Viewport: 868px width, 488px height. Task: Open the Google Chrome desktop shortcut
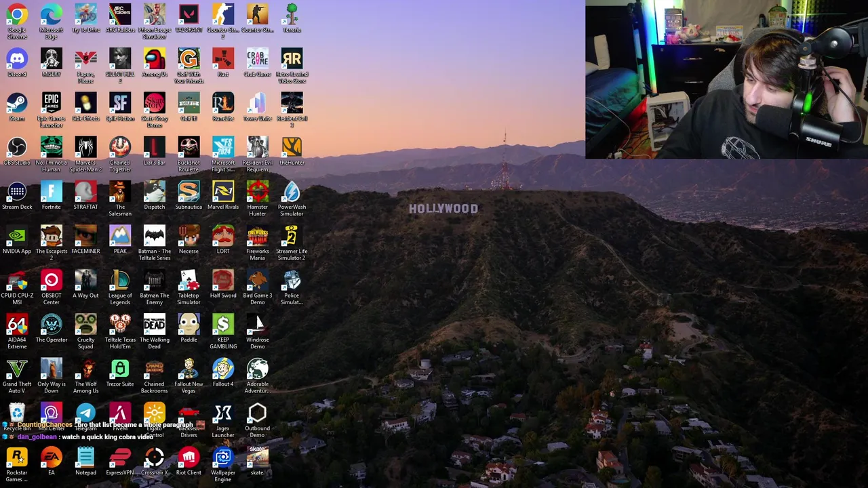tap(17, 14)
